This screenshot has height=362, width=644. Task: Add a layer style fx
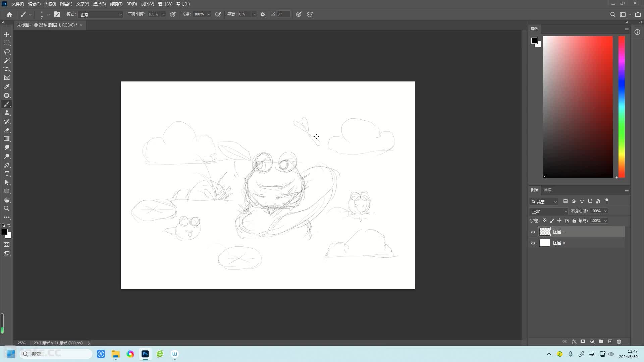(x=574, y=342)
